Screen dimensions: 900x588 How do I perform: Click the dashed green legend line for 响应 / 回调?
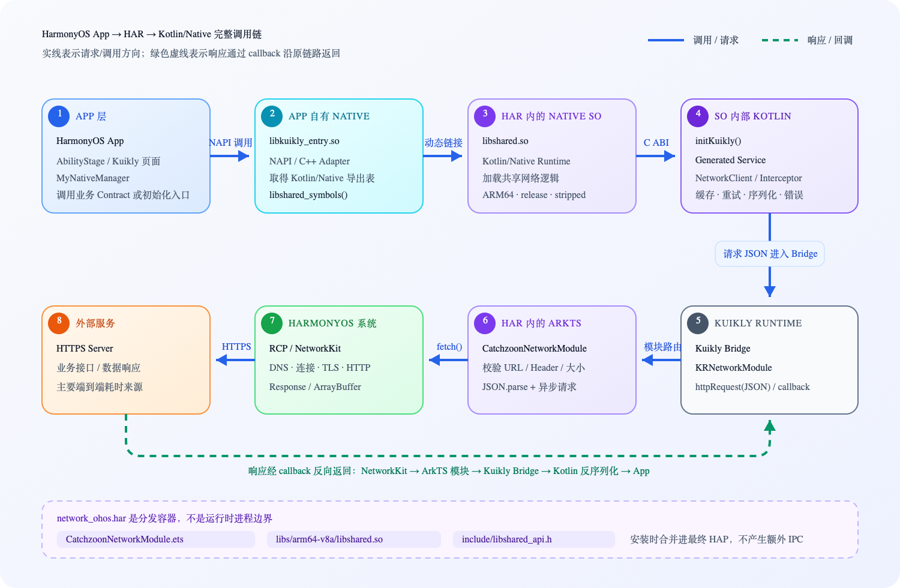pyautogui.click(x=780, y=40)
